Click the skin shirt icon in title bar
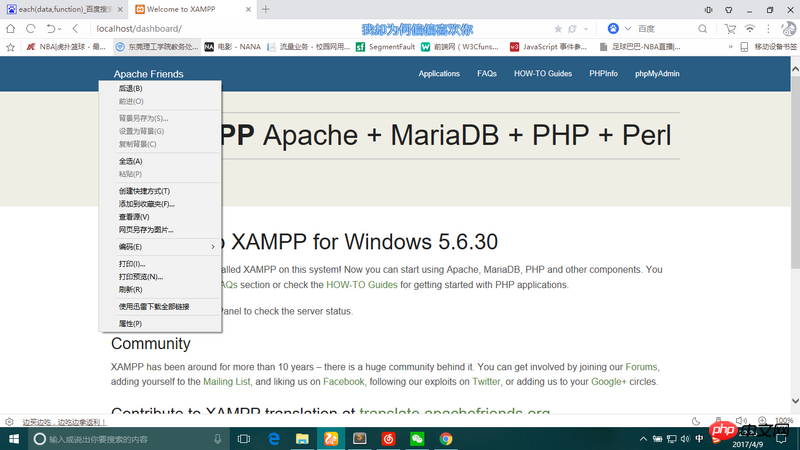800x450 pixels. (729, 10)
